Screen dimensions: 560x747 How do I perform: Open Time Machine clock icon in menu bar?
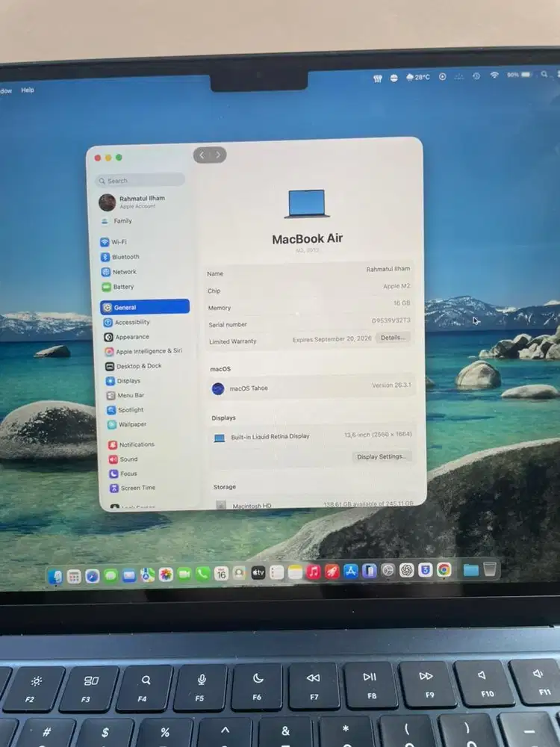click(476, 75)
